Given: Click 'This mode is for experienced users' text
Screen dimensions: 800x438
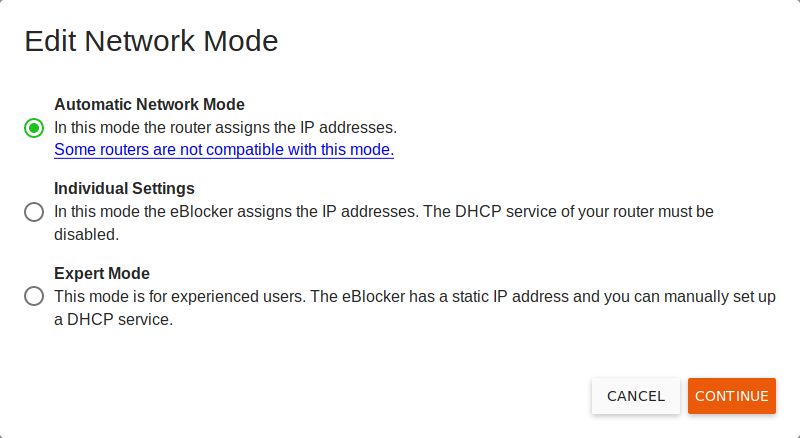Looking at the screenshot, I should click(180, 296).
